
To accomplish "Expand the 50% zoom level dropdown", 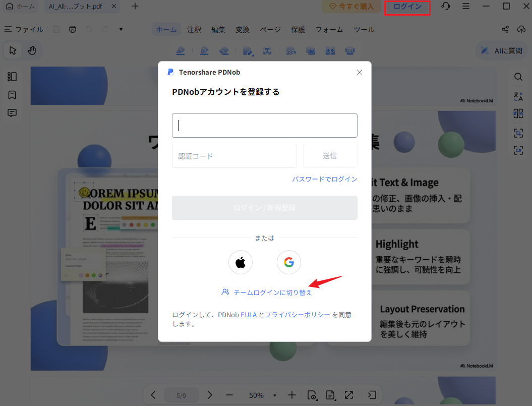I will click(x=275, y=395).
